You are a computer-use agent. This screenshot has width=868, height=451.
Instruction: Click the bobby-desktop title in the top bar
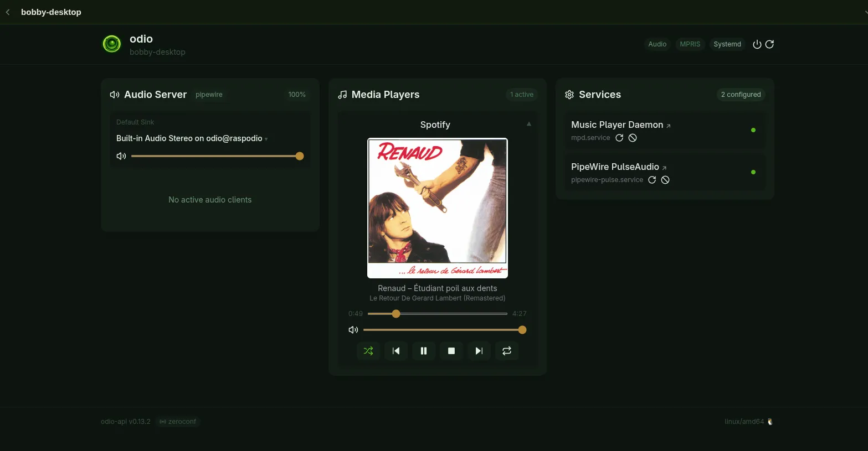coord(51,12)
